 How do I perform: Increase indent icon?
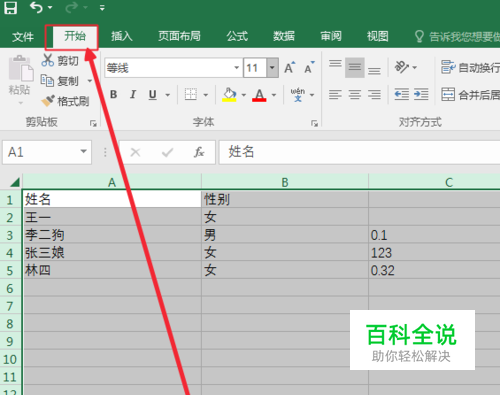tap(421, 95)
